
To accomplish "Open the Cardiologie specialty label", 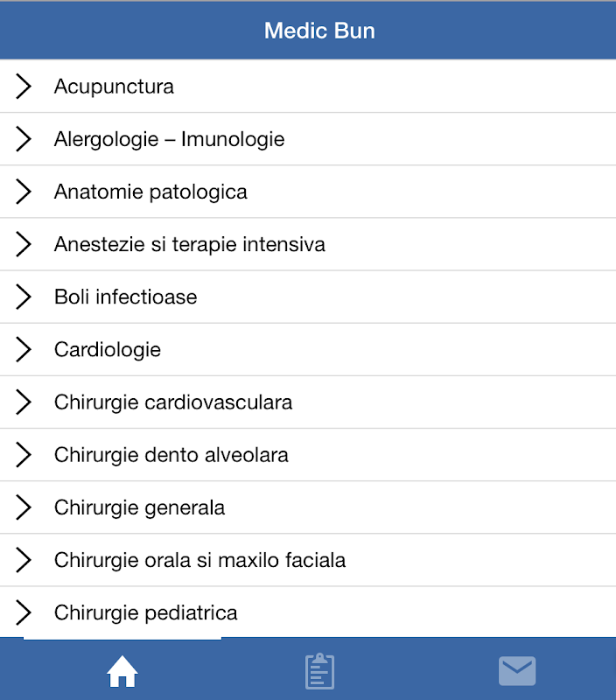I will point(108,350).
